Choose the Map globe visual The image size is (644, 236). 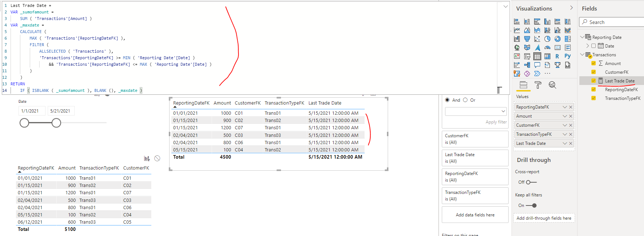[517, 48]
